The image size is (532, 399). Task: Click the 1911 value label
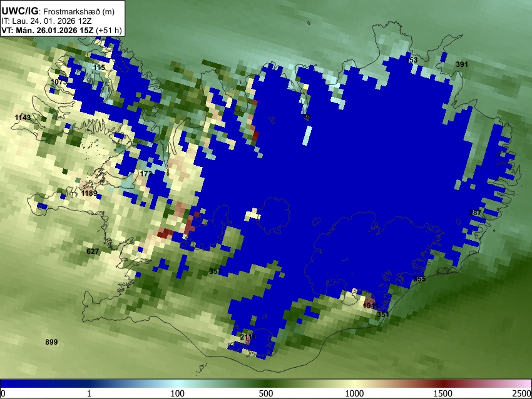click(x=371, y=306)
